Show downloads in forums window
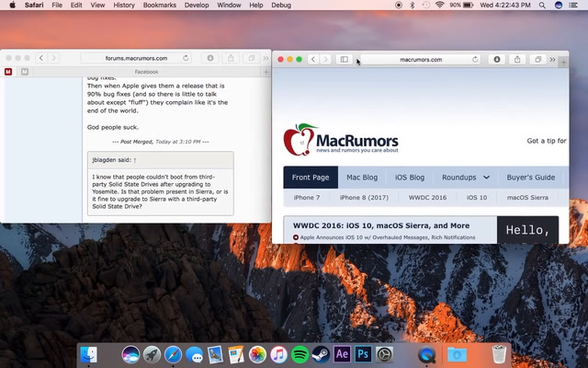588x368 pixels. pos(210,58)
